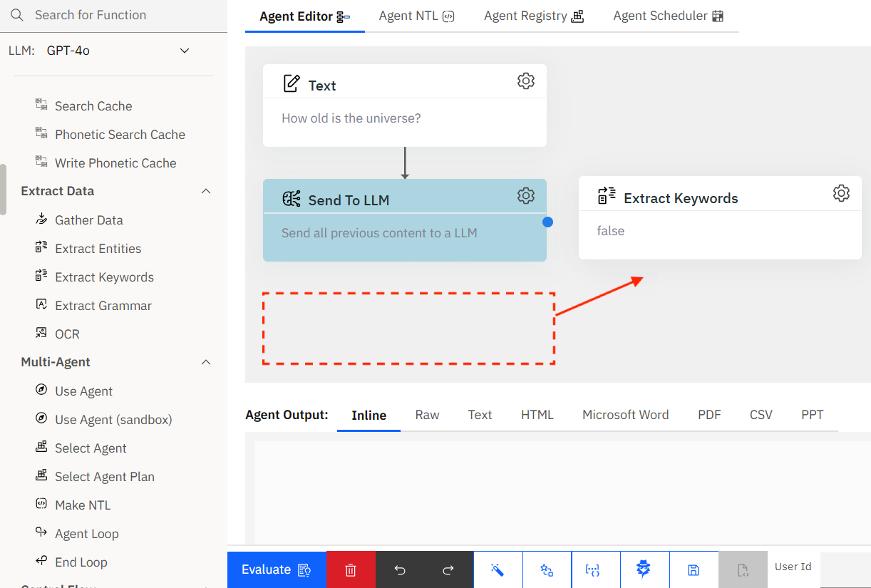Image resolution: width=871 pixels, height=588 pixels.
Task: Click the red trash delete button
Action: (351, 569)
